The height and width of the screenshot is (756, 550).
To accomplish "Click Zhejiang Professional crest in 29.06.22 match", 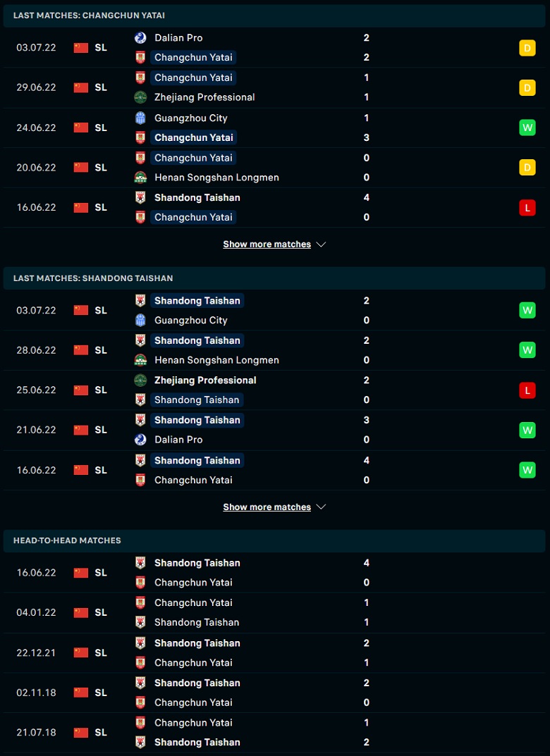I will tap(140, 97).
